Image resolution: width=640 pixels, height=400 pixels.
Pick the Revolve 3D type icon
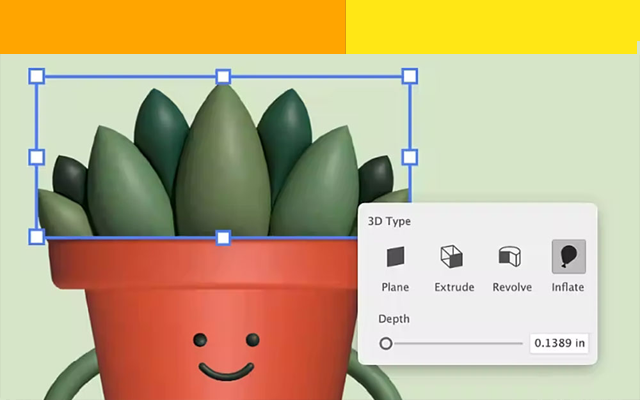pos(510,256)
